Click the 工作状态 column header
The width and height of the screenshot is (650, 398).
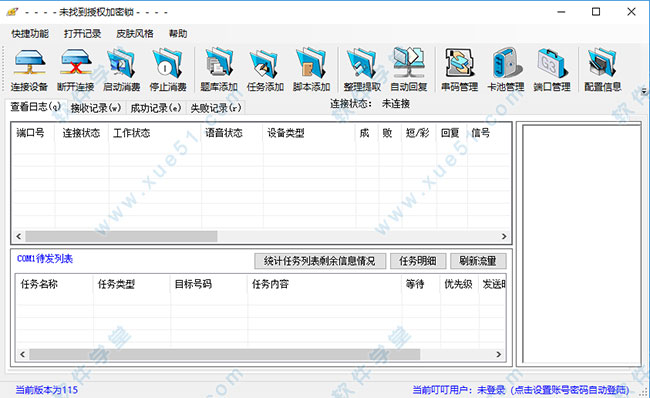point(155,133)
